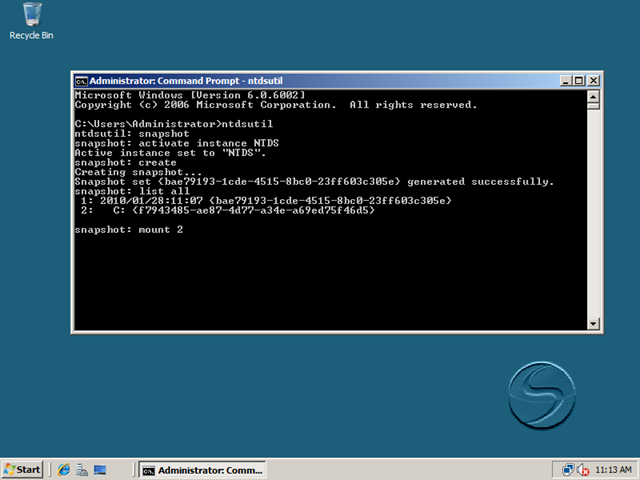Image resolution: width=640 pixels, height=480 pixels.
Task: Click the console scrollbar down arrow
Action: pos(593,324)
